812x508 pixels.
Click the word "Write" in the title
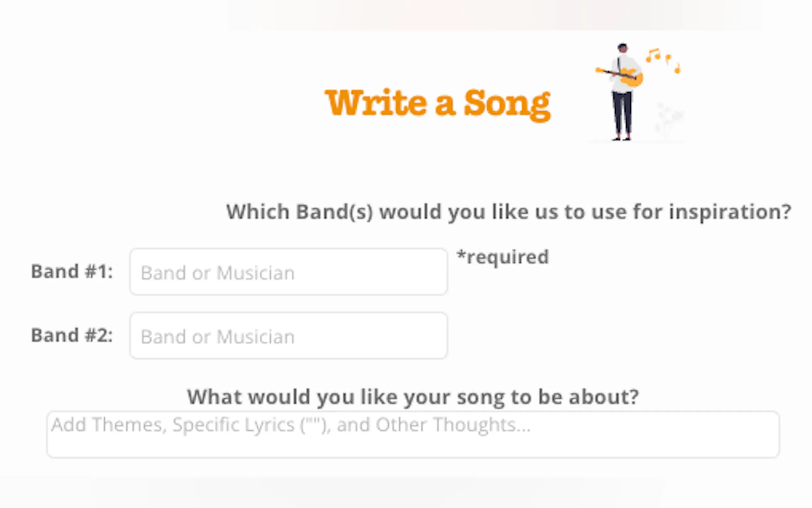click(375, 103)
